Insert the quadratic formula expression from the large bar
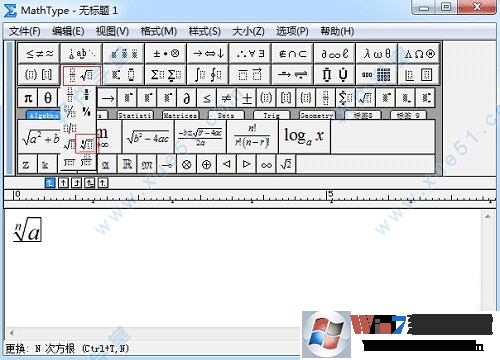Viewport: 500px width, 360px height. tap(200, 137)
